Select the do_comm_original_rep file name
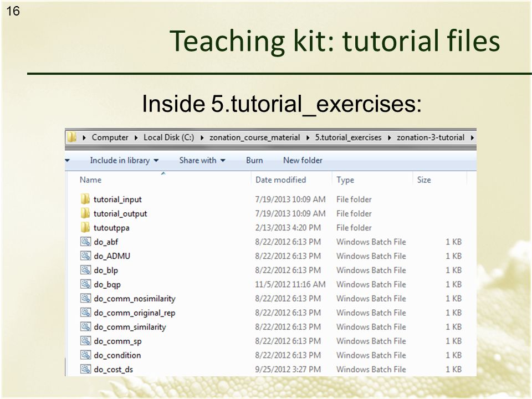532x399 pixels. 134,313
